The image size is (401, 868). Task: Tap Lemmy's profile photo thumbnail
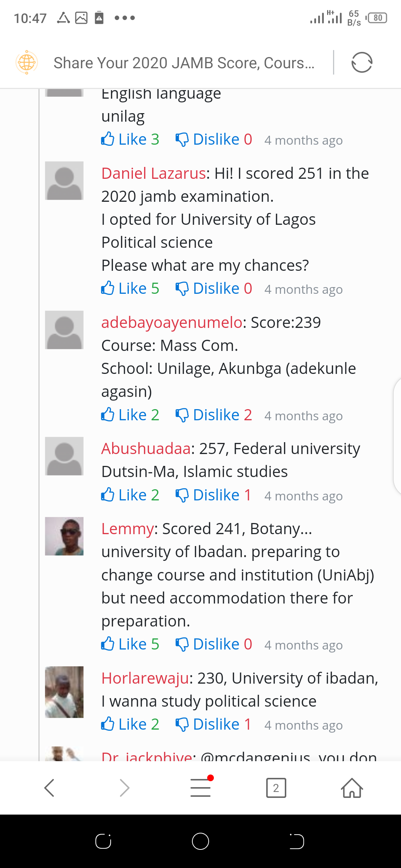click(64, 536)
